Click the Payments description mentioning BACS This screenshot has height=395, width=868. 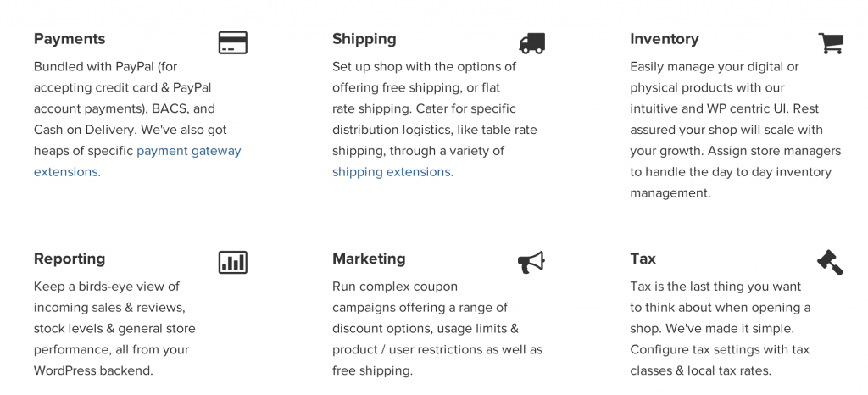coord(137,119)
